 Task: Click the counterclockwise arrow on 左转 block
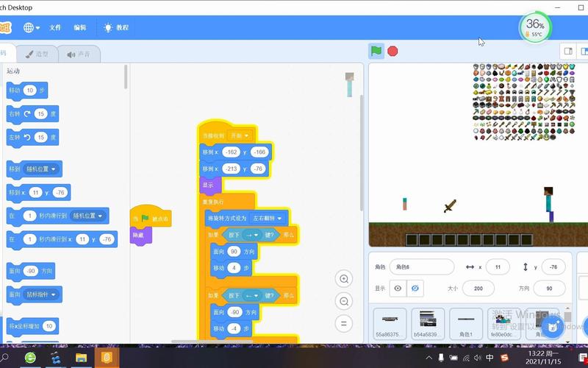point(27,137)
